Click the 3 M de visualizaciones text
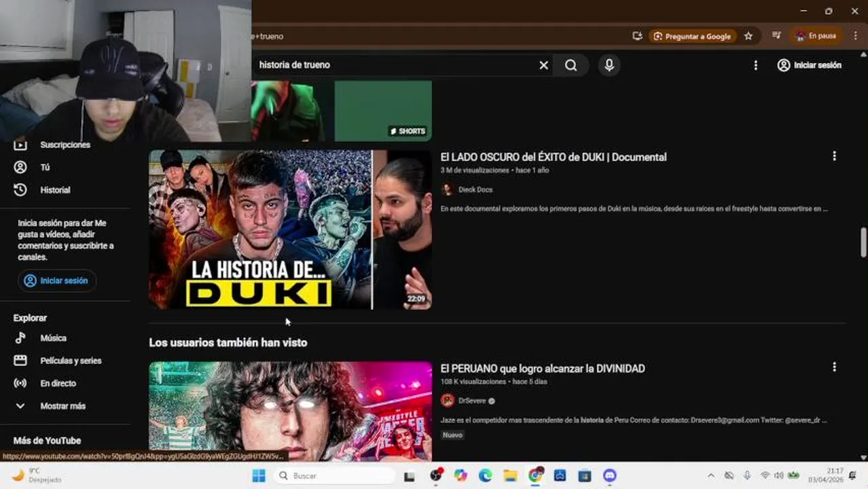The height and width of the screenshot is (489, 868). [x=475, y=170]
